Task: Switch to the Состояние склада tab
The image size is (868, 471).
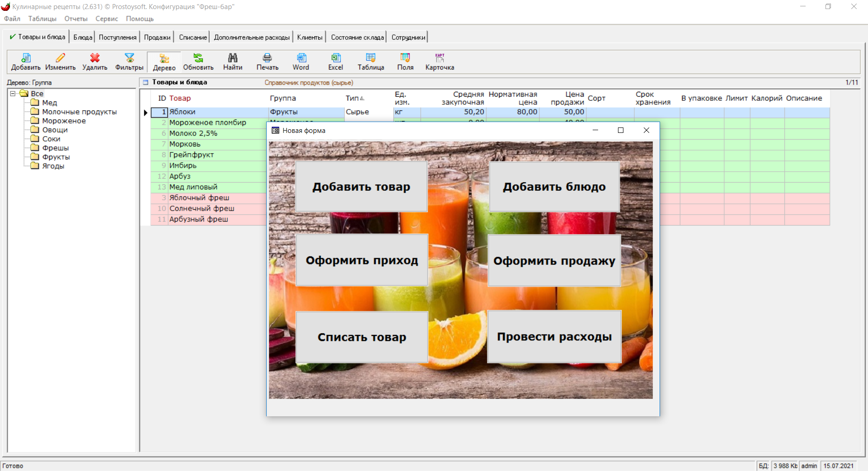Action: [x=357, y=37]
